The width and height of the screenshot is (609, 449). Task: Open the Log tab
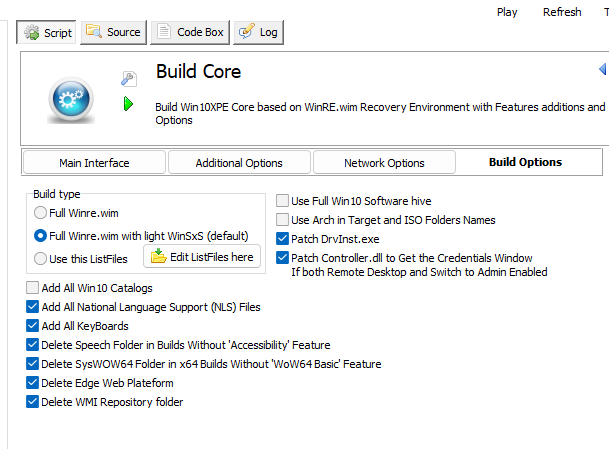pyautogui.click(x=258, y=32)
